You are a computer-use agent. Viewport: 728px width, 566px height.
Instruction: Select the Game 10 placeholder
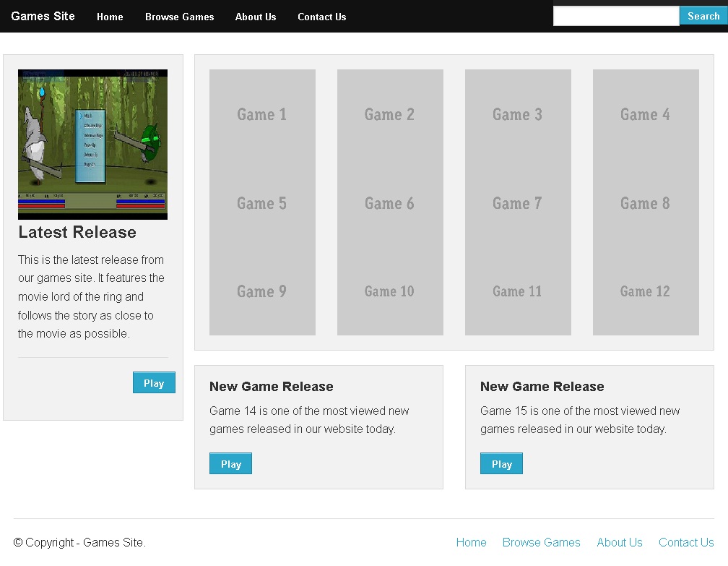tap(389, 291)
